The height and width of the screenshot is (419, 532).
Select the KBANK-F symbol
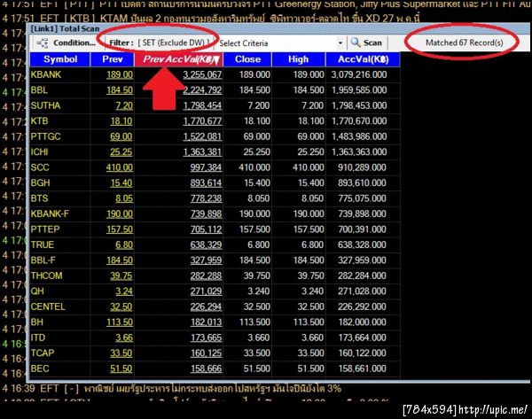click(x=50, y=213)
